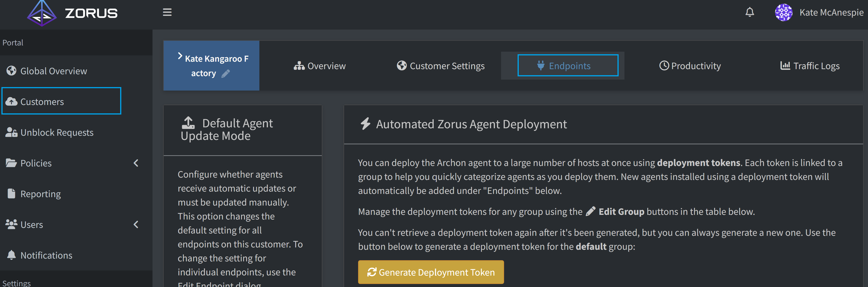Click the Global Overview globe icon

pos(11,71)
